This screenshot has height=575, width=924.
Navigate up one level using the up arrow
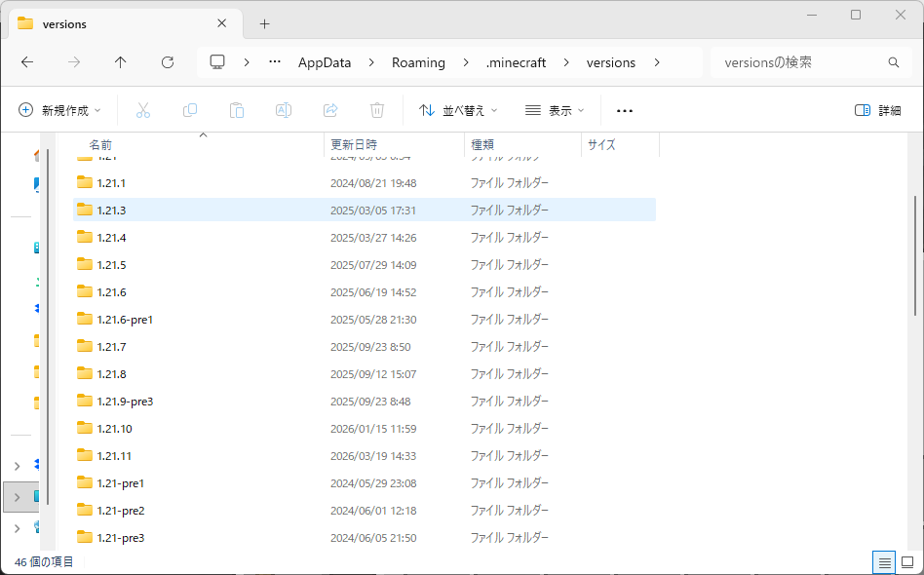pos(120,61)
